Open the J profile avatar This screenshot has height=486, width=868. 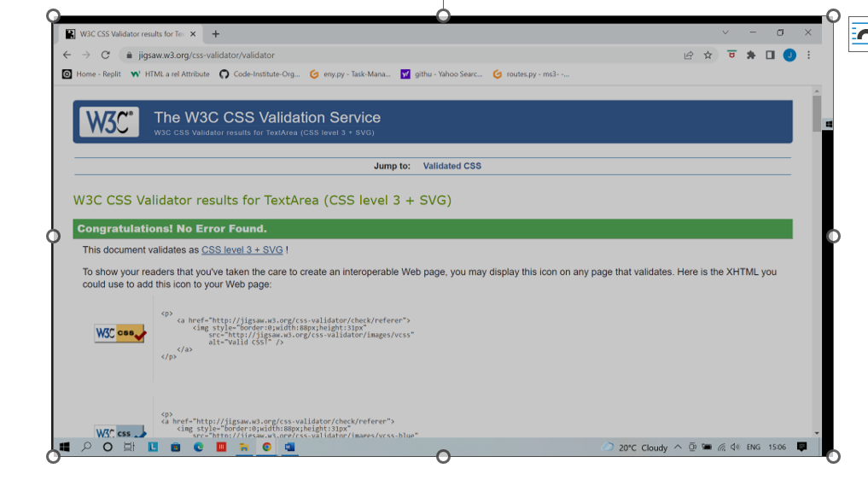789,55
